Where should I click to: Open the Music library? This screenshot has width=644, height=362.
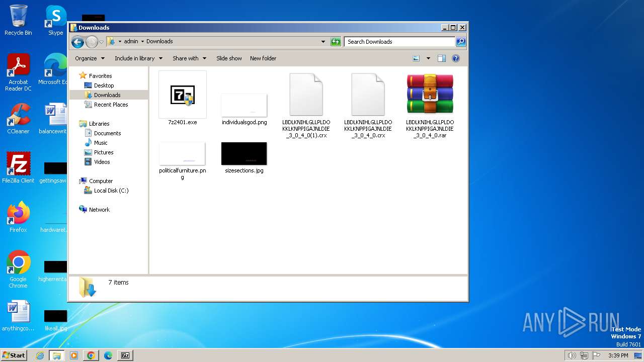point(101,143)
